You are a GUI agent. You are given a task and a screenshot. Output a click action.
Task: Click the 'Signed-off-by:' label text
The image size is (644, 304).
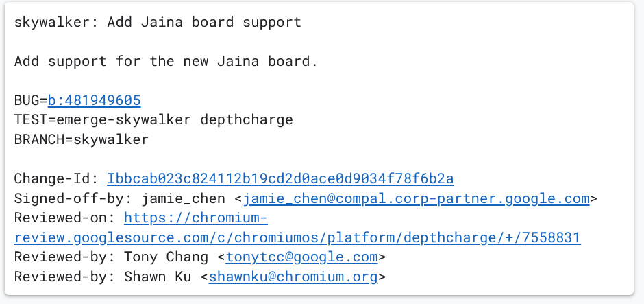click(x=74, y=199)
